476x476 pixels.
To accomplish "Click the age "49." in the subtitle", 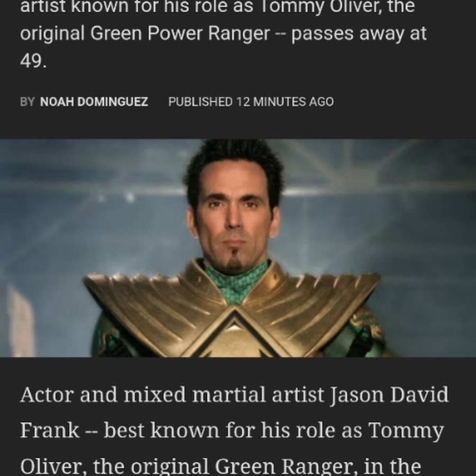I will pos(33,61).
